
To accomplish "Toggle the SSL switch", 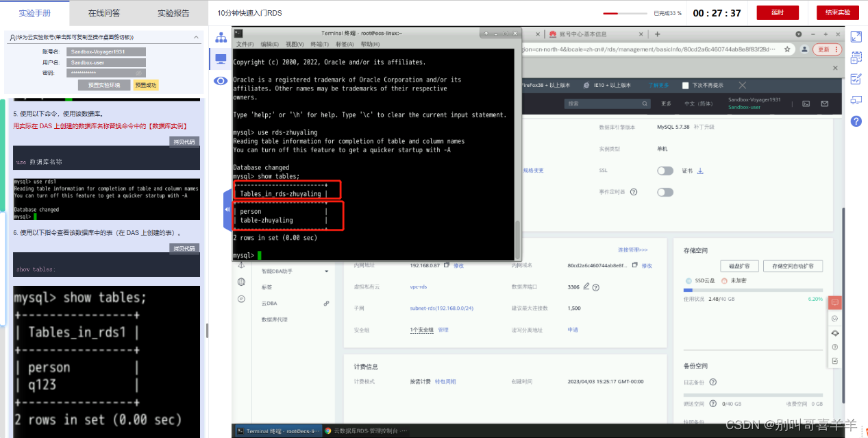I will (x=665, y=171).
